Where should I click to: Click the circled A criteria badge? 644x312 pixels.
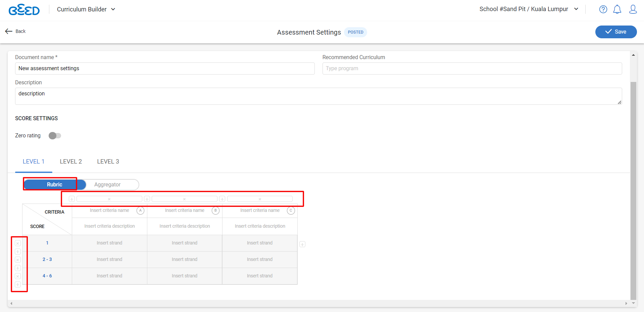140,211
